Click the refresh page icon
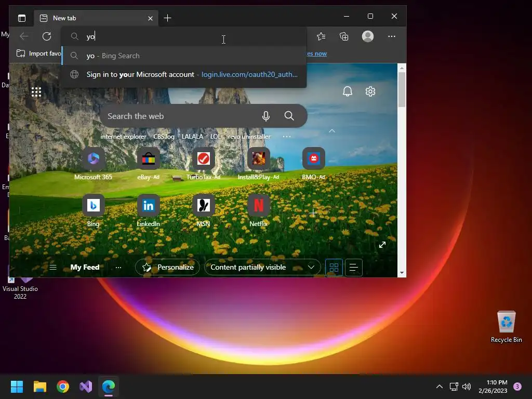Image resolution: width=532 pixels, height=399 pixels. 47,36
